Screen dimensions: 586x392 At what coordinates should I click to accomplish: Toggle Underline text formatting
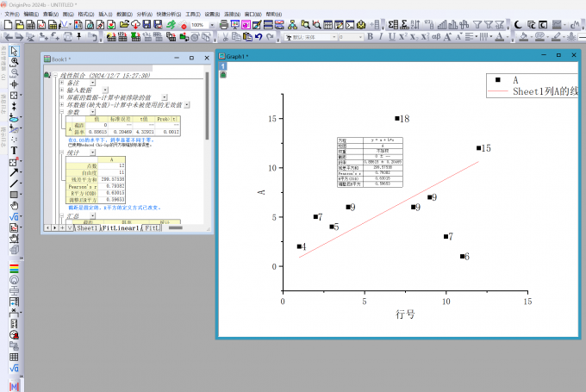391,37
